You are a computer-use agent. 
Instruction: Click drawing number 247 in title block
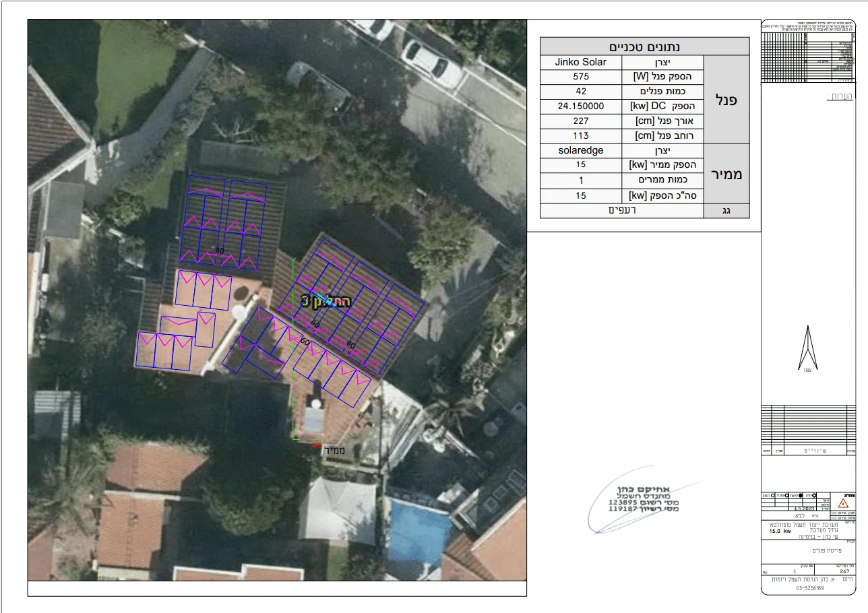pos(843,571)
